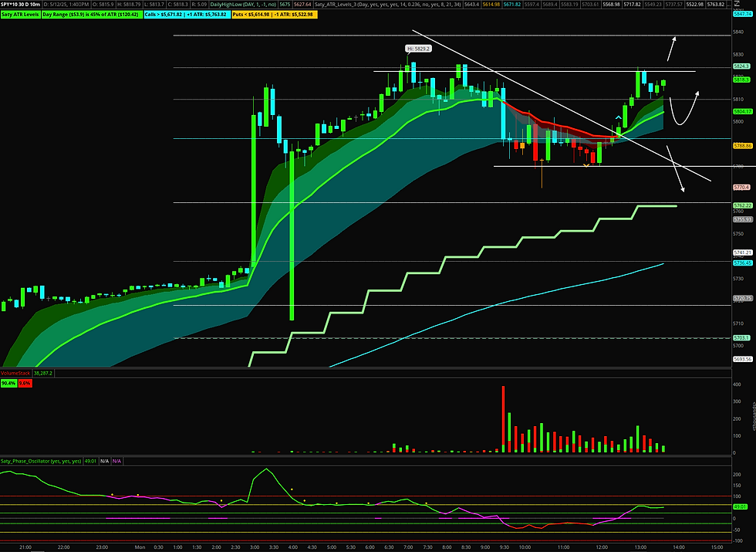This screenshot has height=552, width=756.
Task: Click the 5755.93 gray price-axis bubble
Action: click(x=742, y=219)
